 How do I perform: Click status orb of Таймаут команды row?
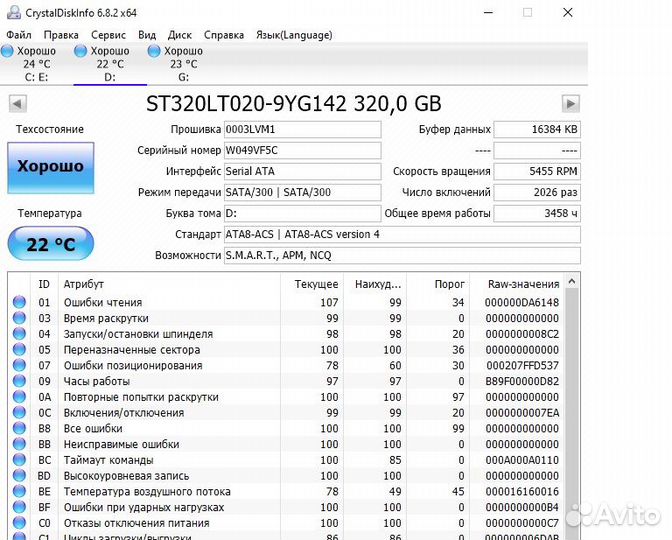(x=19, y=460)
